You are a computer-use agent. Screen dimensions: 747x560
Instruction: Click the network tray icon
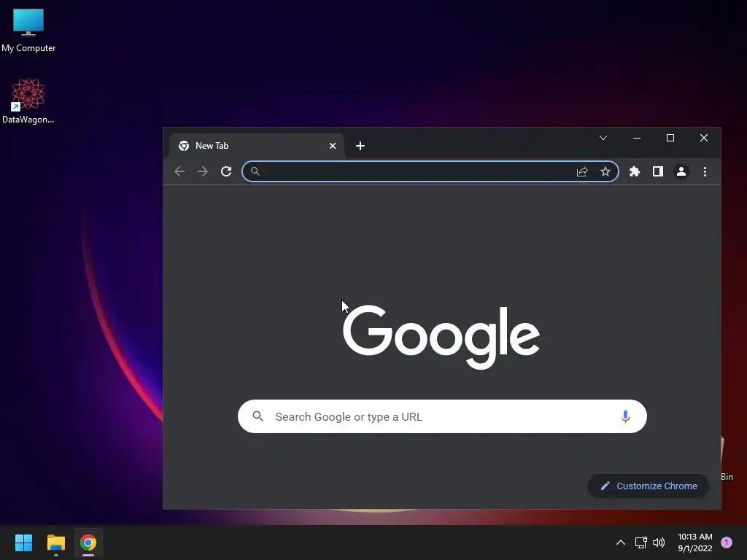tap(640, 542)
